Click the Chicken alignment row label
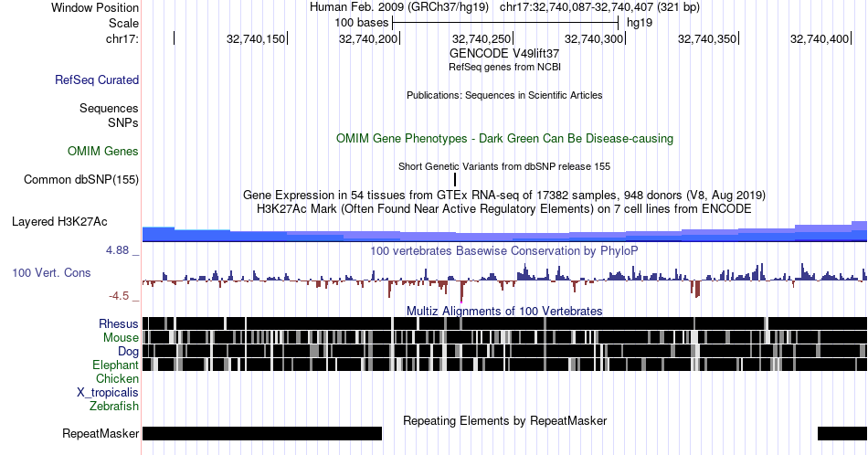This screenshot has height=455, width=868. click(117, 378)
